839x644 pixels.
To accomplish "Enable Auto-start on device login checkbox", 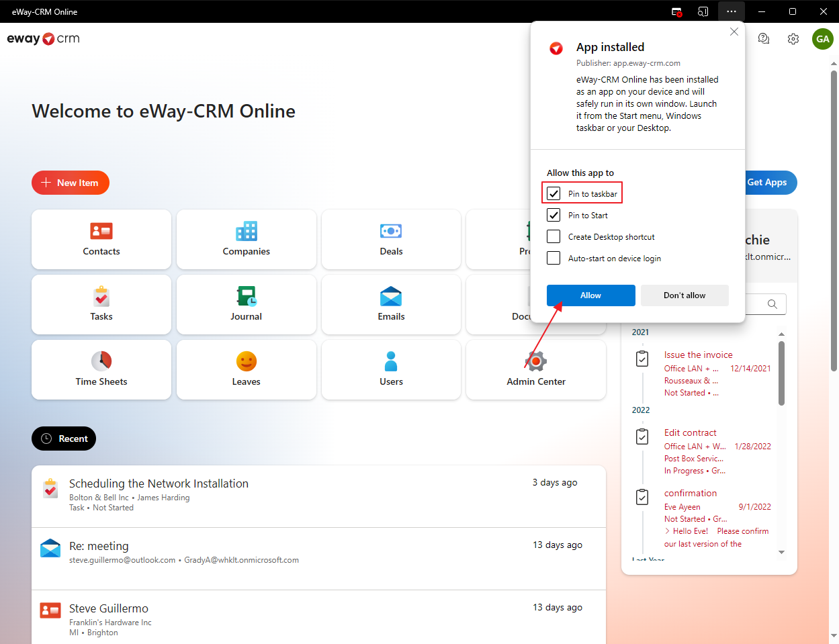I will [554, 258].
